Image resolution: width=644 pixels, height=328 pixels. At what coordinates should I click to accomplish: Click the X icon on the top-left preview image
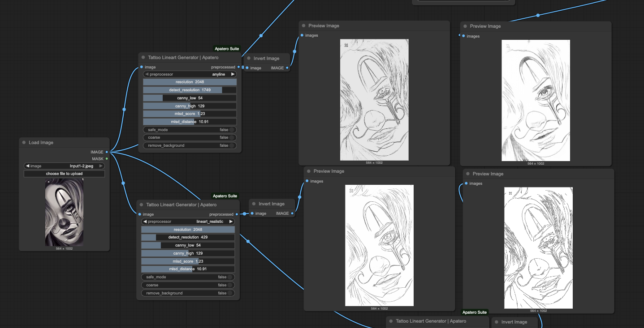[x=346, y=45]
